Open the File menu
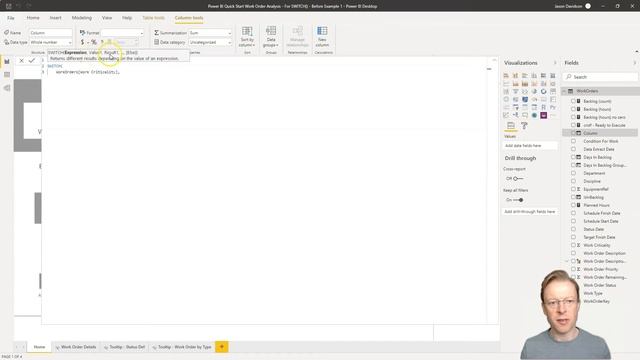Screen dimensions: 640x360 pos(11,18)
